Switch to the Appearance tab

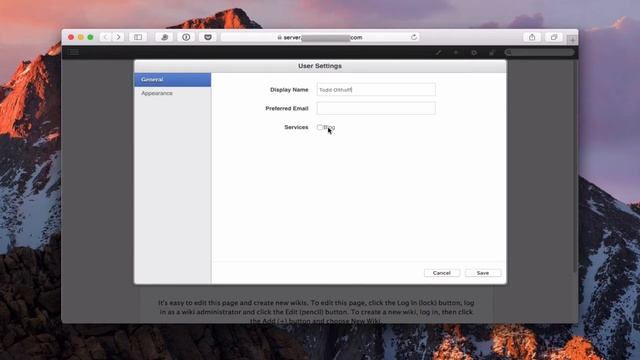coord(173,93)
